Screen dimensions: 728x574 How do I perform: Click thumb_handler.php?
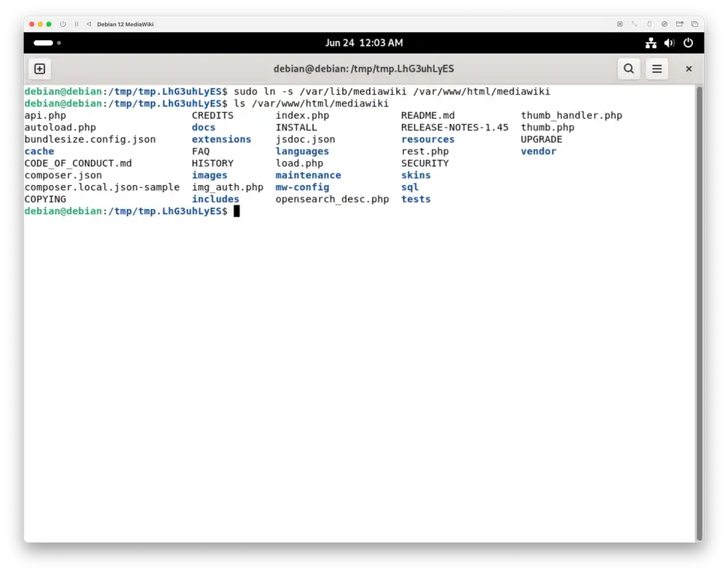[x=571, y=116]
